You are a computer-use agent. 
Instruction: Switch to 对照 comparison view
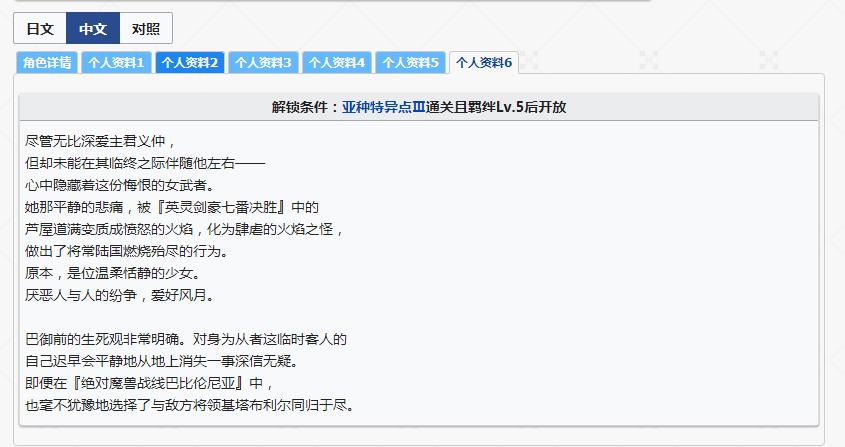coord(146,29)
